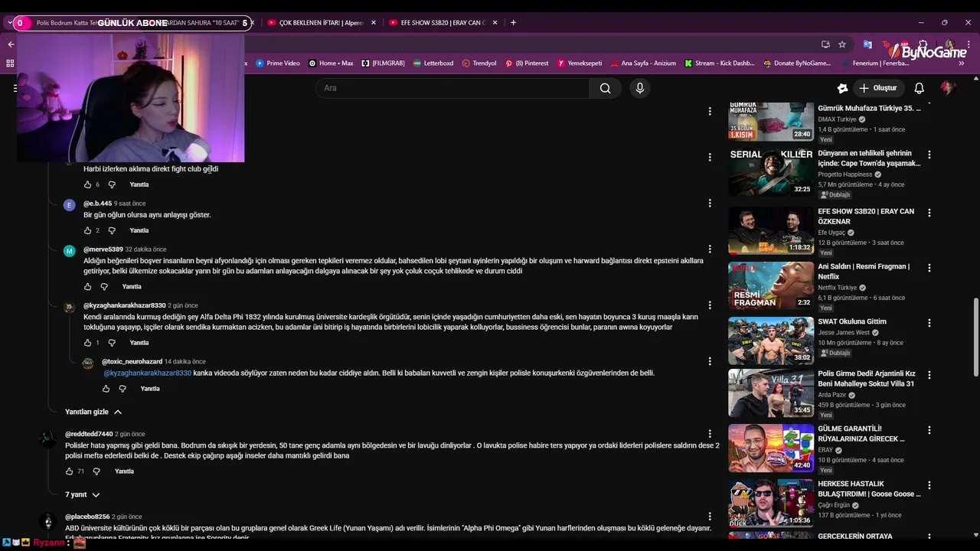Focus the 'Ara' search field
The width and height of the screenshot is (980, 551).
[452, 88]
